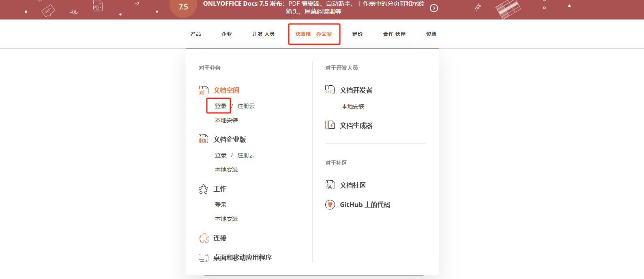The image size is (644, 279).
Task: Click the 文档空间 product icon
Action: [203, 90]
